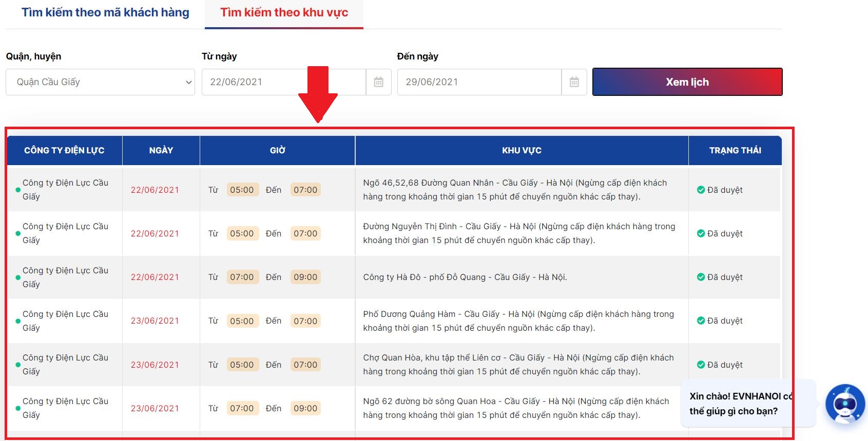Open the calendar icon for Đến ngày
This screenshot has width=868, height=441.
point(574,82)
